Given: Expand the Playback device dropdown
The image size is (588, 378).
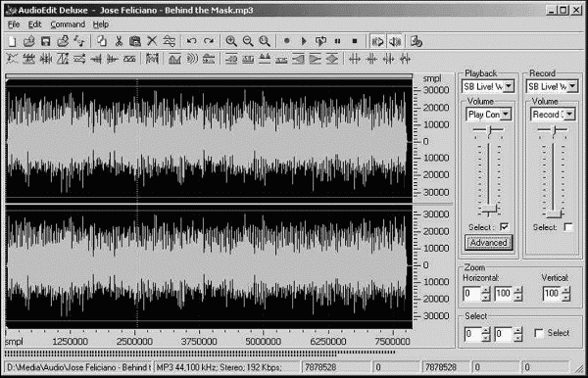Looking at the screenshot, I should tap(509, 86).
